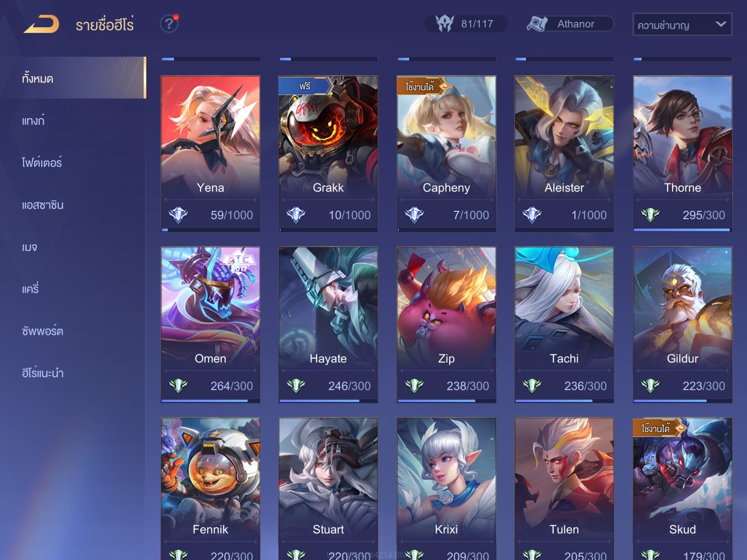Screen dimensions: 747x560
Task: Click the sort dropdown chevron arrow
Action: (721, 24)
